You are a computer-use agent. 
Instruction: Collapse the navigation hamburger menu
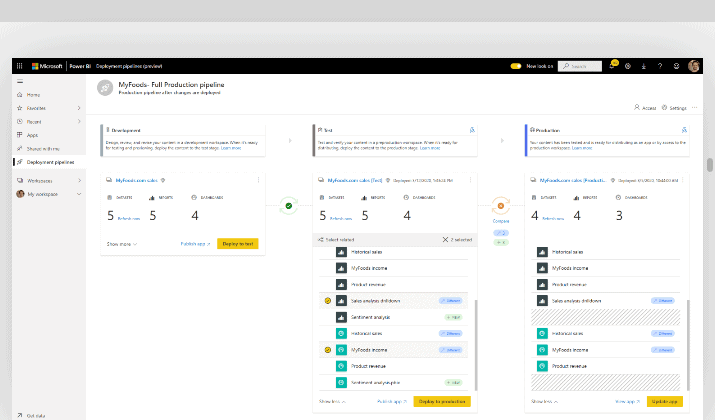[20, 82]
